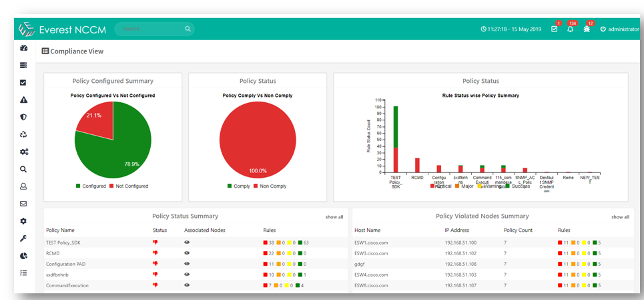Open the envelope mail icon in sidebar
The width and height of the screenshot is (644, 300).
click(x=23, y=204)
